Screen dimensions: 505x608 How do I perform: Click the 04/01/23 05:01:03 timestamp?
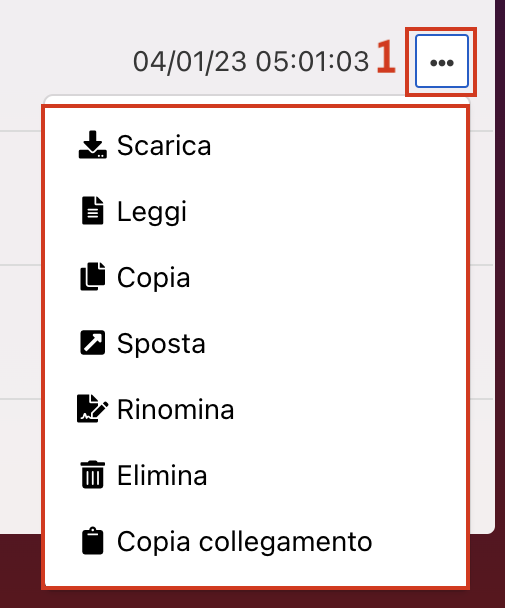click(251, 61)
